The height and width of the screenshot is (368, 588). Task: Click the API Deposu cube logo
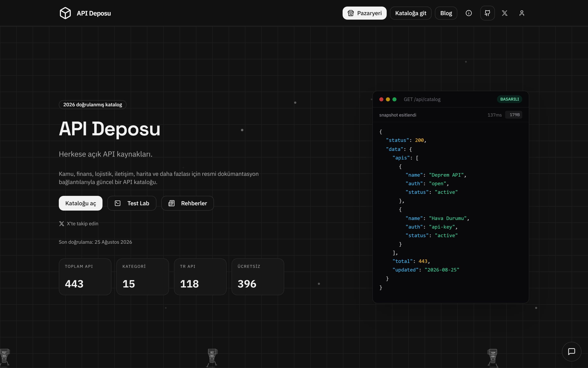click(x=65, y=13)
